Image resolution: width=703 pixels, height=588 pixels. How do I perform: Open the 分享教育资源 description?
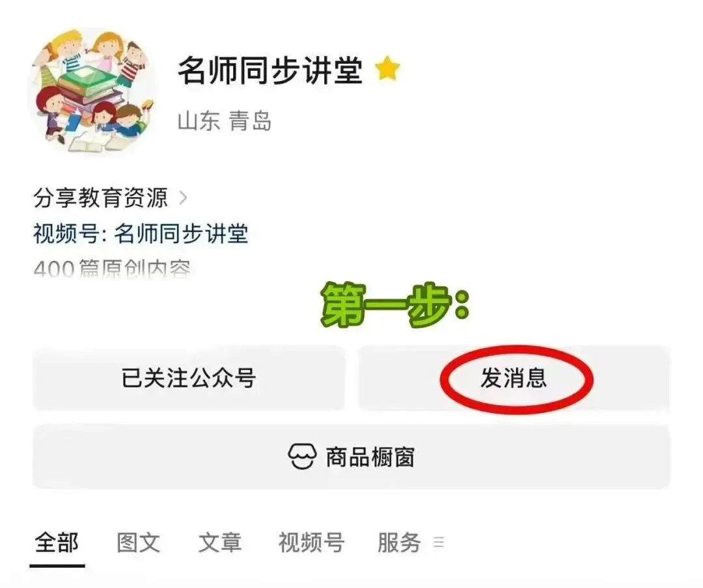click(101, 198)
